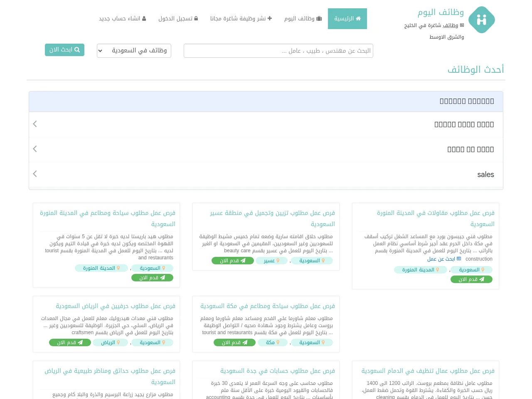532x399 pixels.
Task: Select انشاء حساب جديد in the navigation
Action: tap(123, 19)
